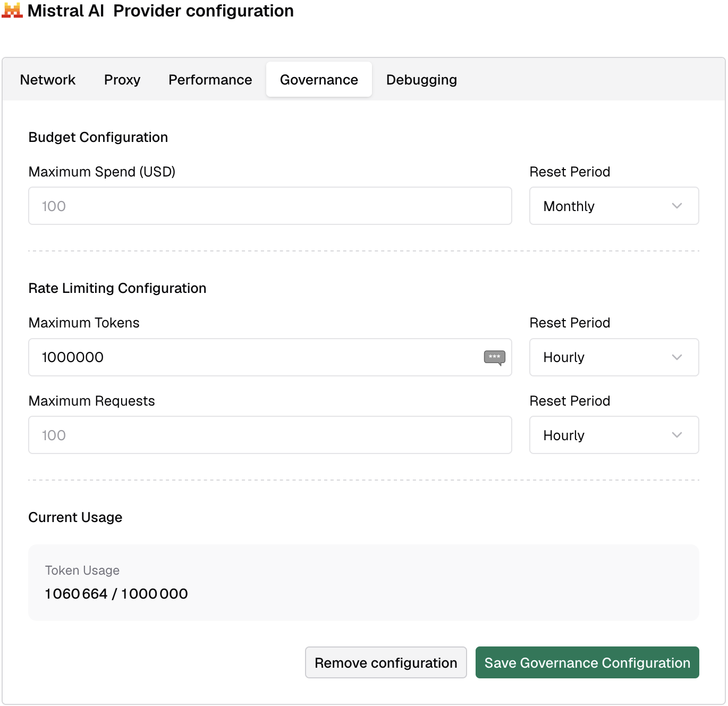Click Save Governance Configuration button

[x=587, y=662]
